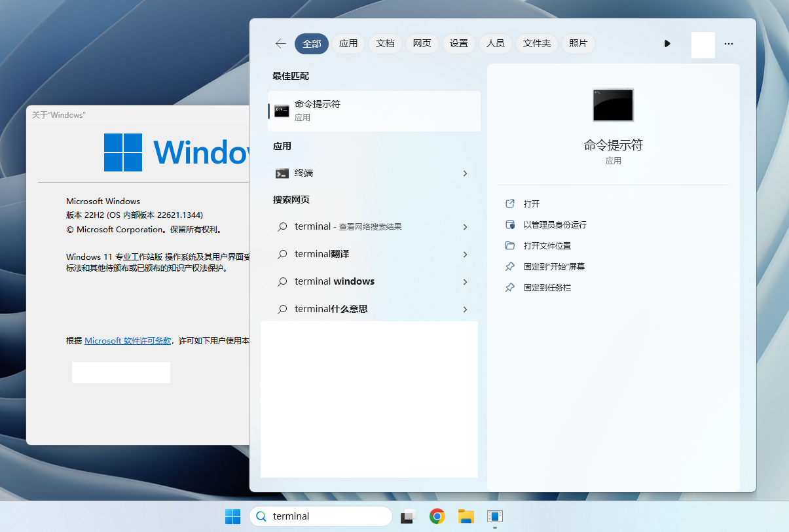Click the 打开 external-link icon
Image resolution: width=789 pixels, height=532 pixels.
510,204
